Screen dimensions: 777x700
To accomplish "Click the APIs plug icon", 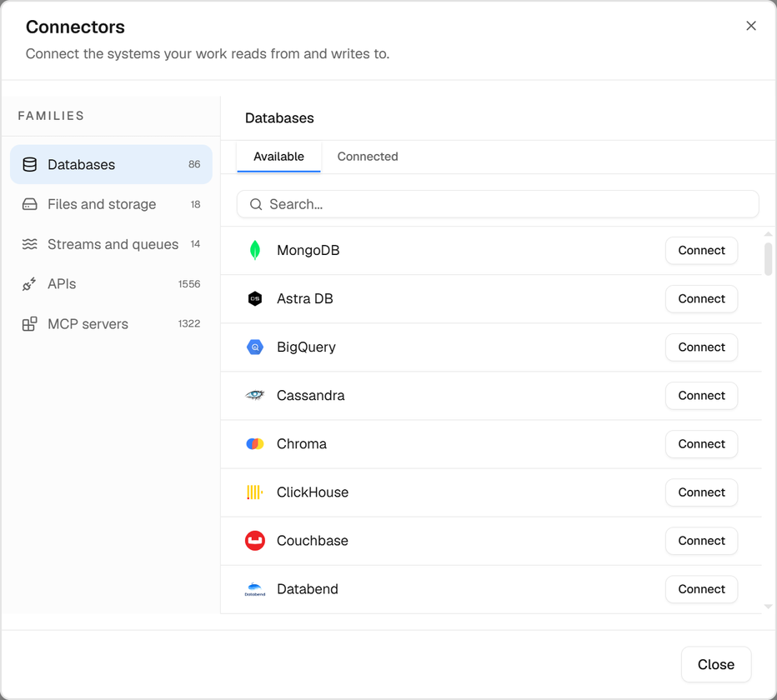I will (30, 284).
